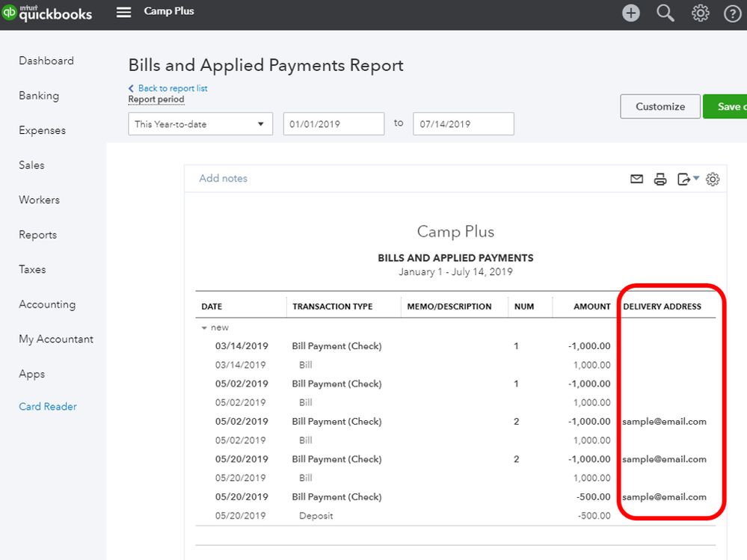
Task: Click Add notes link
Action: (223, 178)
